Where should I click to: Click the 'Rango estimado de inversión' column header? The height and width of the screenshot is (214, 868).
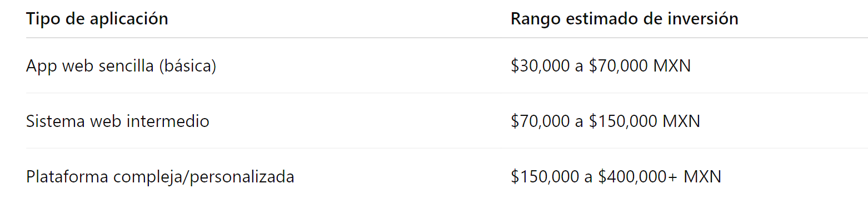click(x=625, y=19)
